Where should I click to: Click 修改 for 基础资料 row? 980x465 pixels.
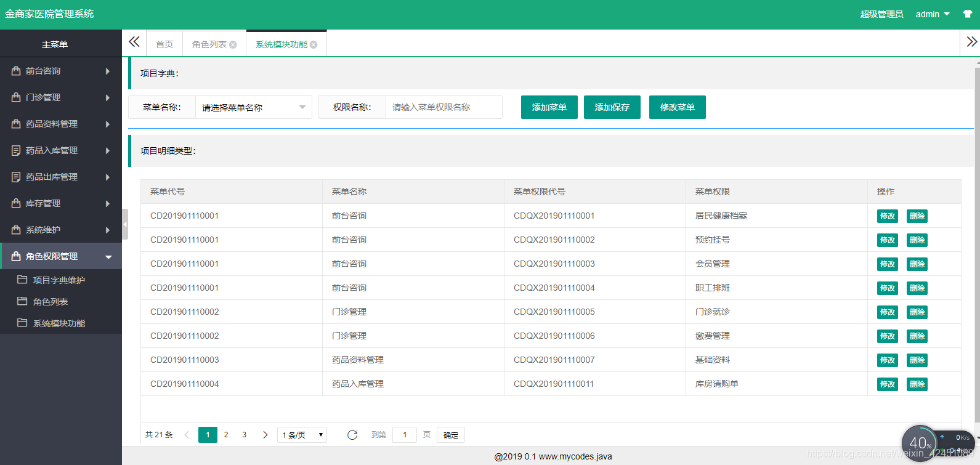coord(888,360)
